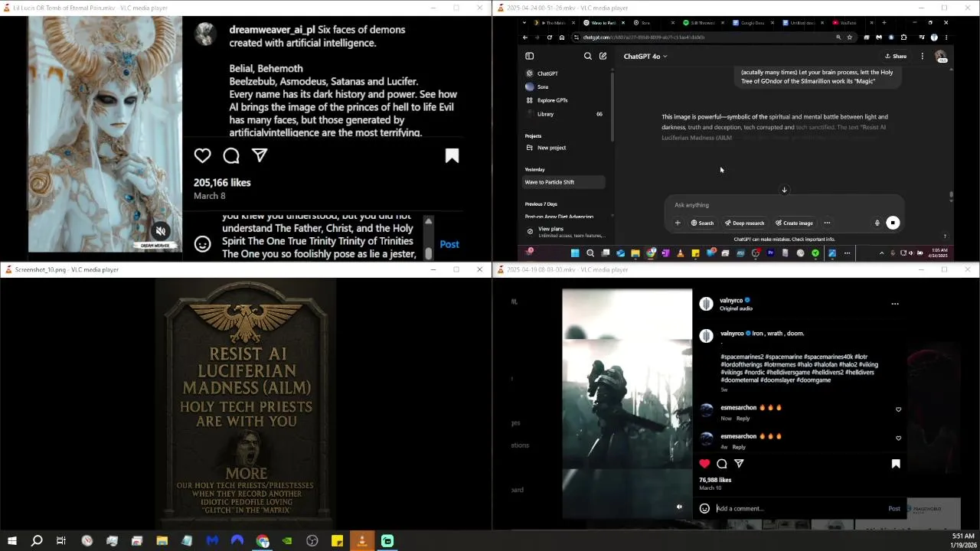Start a new chat with the compose icon
Image resolution: width=980 pixels, height=551 pixels.
tap(603, 56)
